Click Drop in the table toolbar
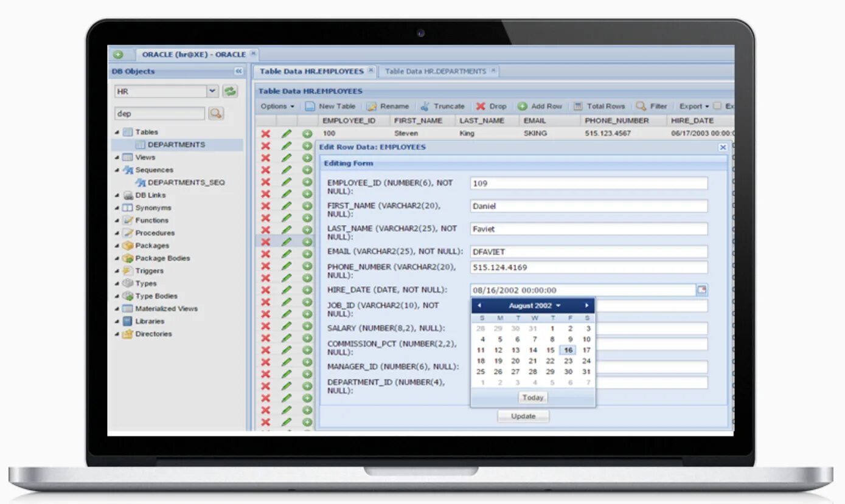This screenshot has height=504, width=845. 491,106
